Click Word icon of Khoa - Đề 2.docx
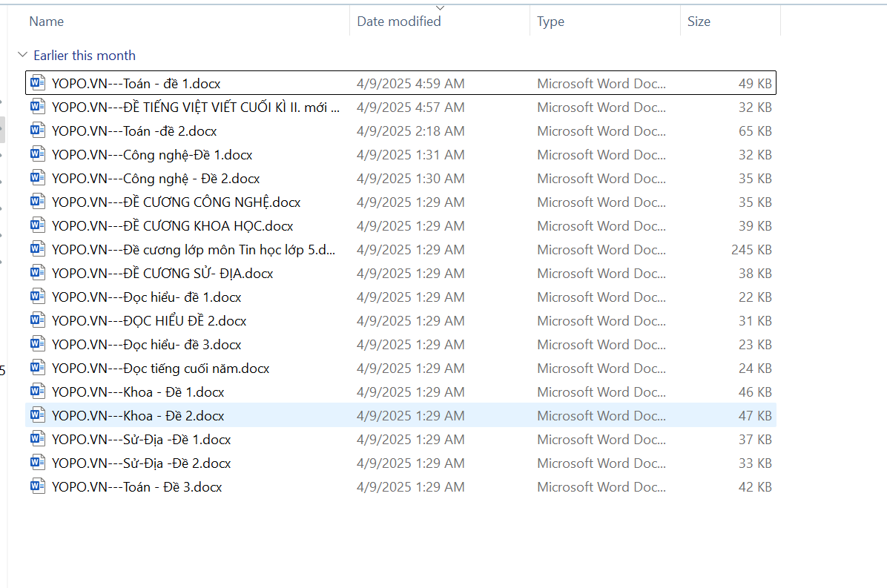Viewport: 887px width, 588px height. coord(37,415)
